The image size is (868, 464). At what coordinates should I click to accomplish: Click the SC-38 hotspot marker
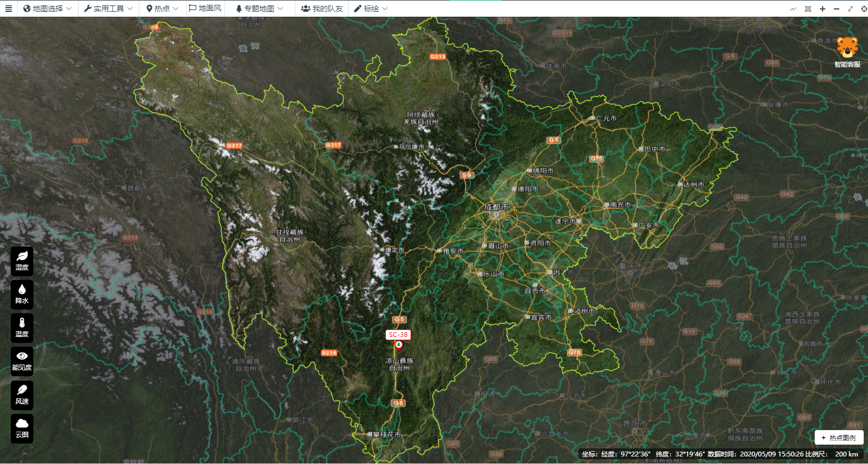[x=399, y=345]
